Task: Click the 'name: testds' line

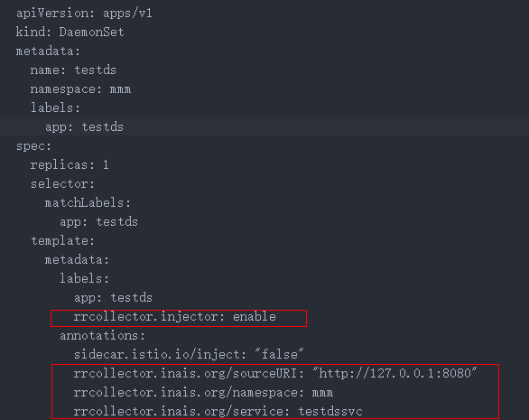Action: [73, 70]
